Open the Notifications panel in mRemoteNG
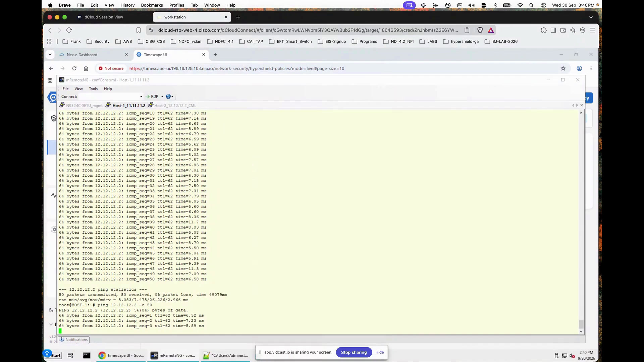Viewport: 644px width, 362px height. coord(73,340)
